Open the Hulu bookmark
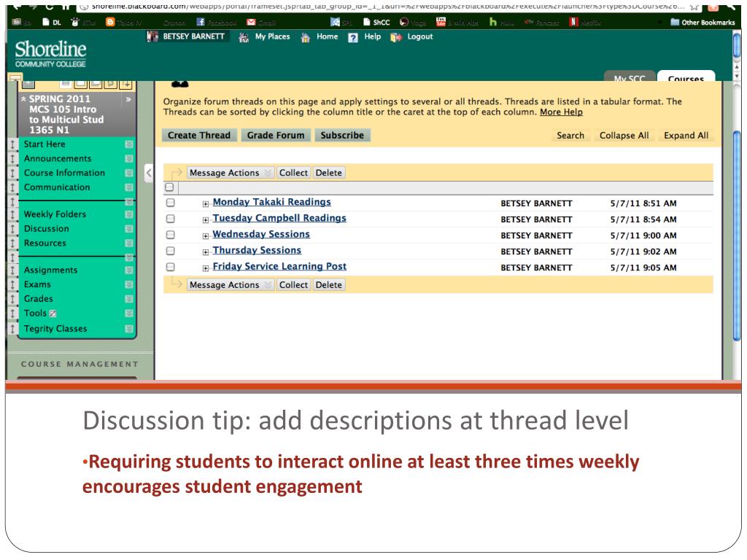This screenshot has height=560, width=747. tap(502, 23)
